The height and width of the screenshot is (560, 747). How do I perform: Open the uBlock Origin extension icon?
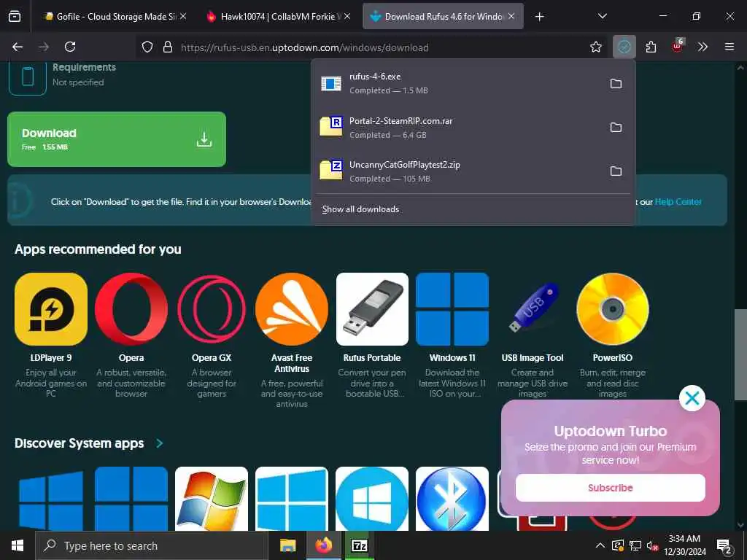click(x=678, y=46)
